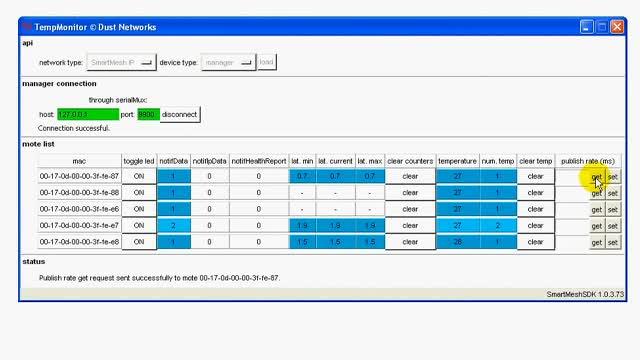
Task: Set publish rate for mote 3f-fe-e8
Action: pos(613,242)
